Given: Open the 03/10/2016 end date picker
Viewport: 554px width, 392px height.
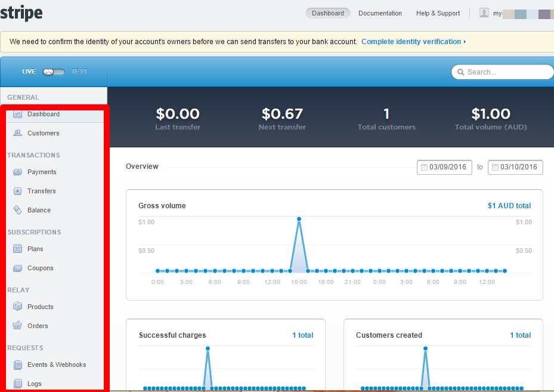Looking at the screenshot, I should (515, 167).
